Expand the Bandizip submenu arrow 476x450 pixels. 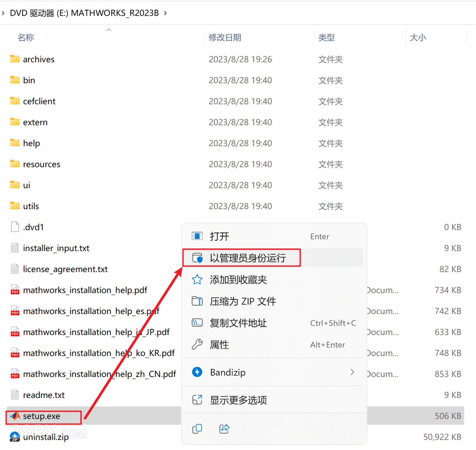pyautogui.click(x=352, y=372)
